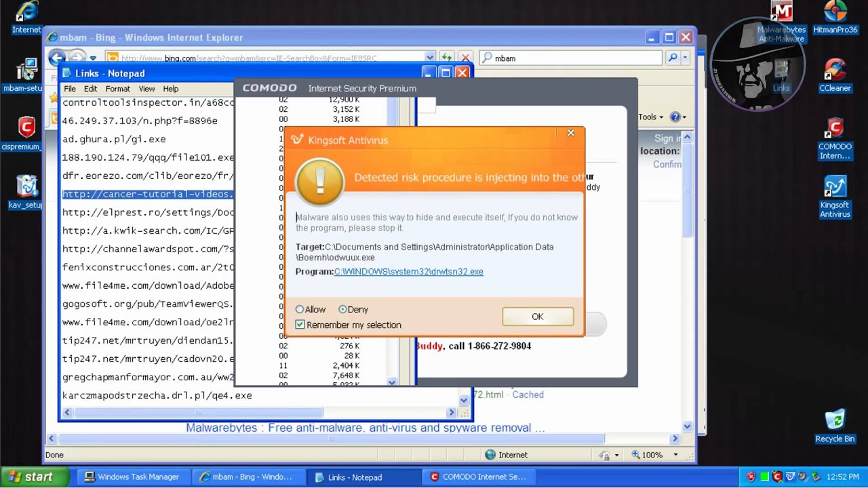Switch to Links - Notepad taskbar button
The image size is (868, 488).
pyautogui.click(x=363, y=477)
